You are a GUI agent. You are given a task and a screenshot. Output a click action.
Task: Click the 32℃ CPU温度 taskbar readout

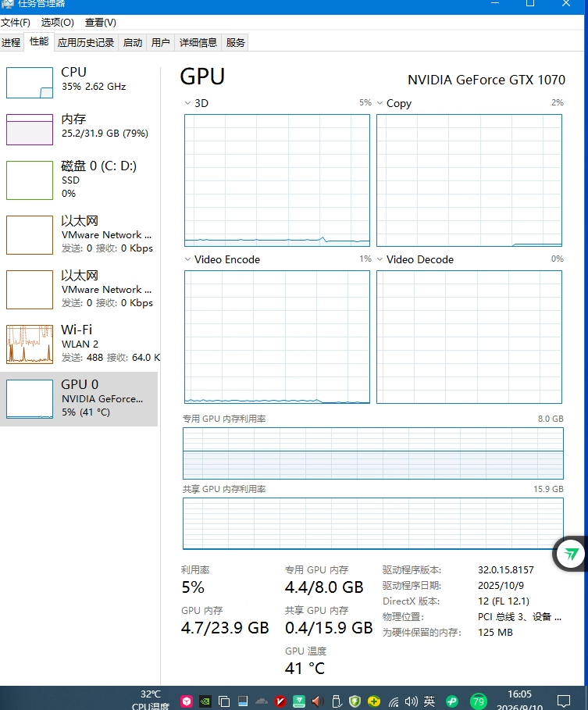pyautogui.click(x=151, y=700)
